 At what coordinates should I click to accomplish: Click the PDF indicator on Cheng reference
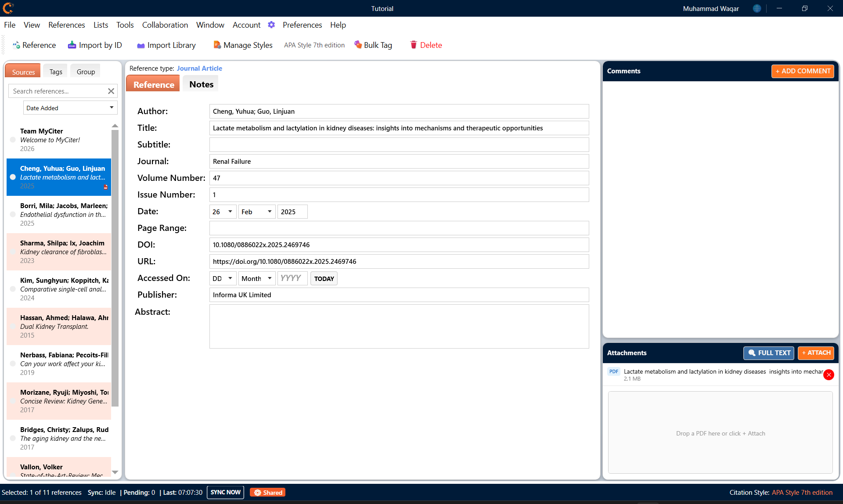tap(105, 187)
